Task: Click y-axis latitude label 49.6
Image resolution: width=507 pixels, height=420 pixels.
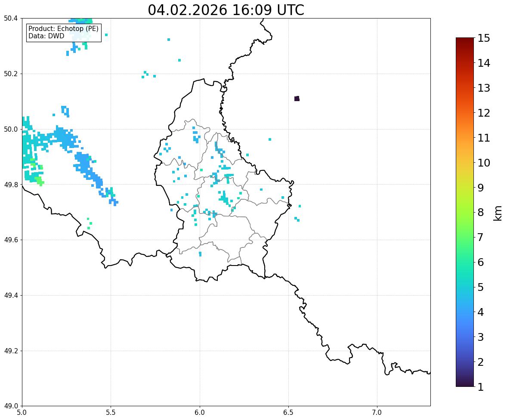Action: coord(10,240)
